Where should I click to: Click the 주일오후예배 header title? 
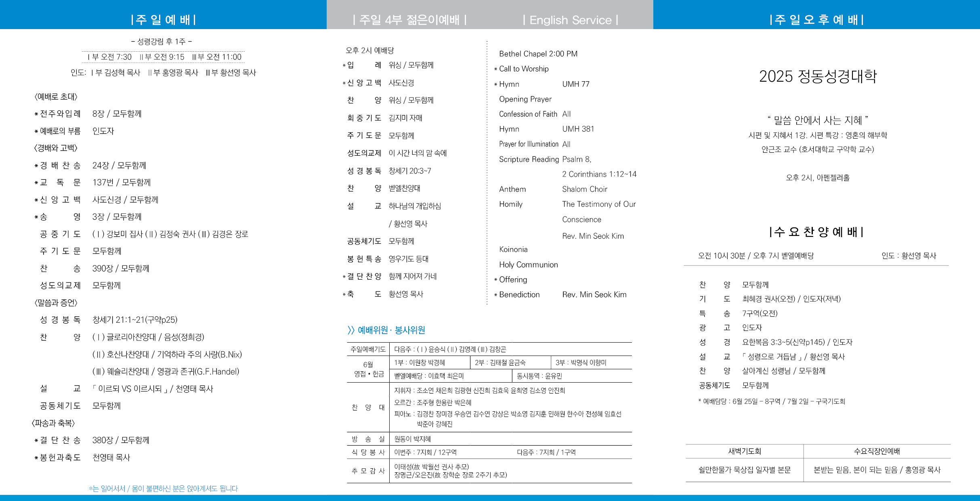click(816, 19)
